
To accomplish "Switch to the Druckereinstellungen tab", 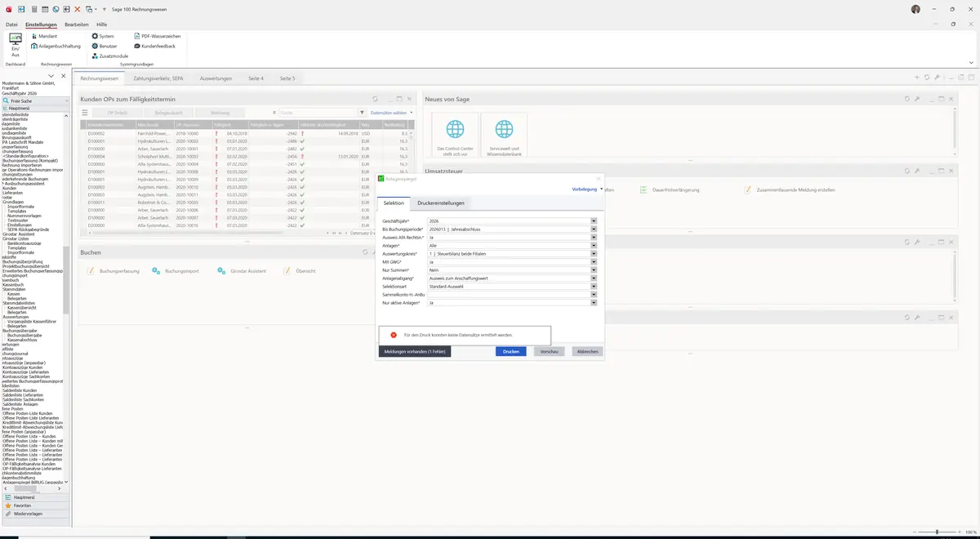I will click(x=441, y=203).
